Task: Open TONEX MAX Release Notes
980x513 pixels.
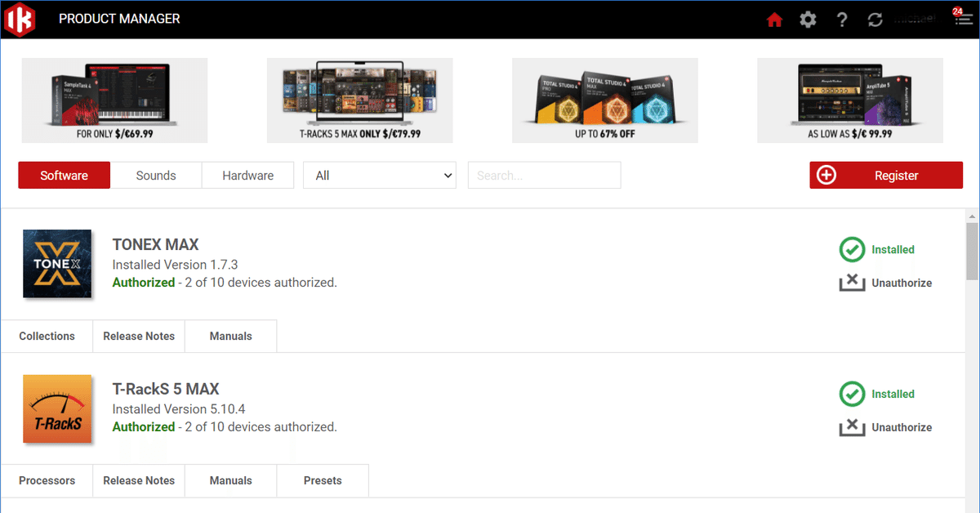Action: click(x=139, y=337)
